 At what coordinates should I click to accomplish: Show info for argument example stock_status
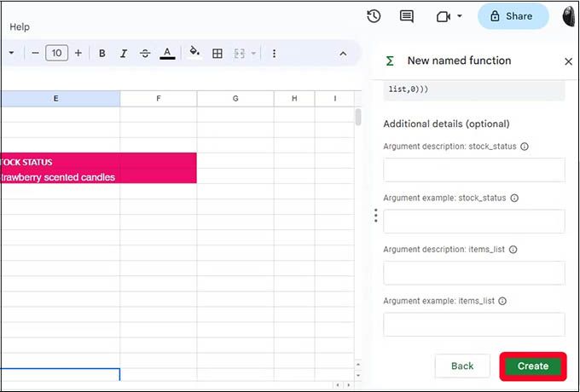tap(514, 198)
